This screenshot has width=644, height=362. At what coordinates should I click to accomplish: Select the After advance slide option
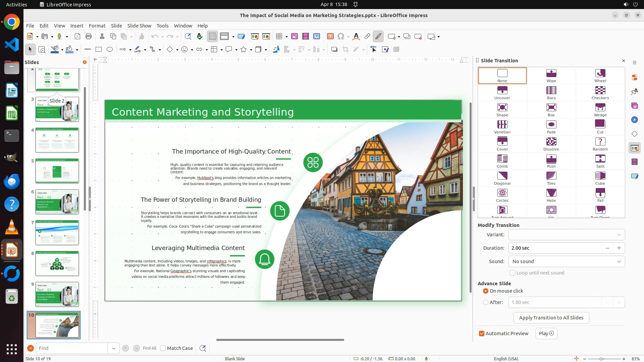pos(486,302)
